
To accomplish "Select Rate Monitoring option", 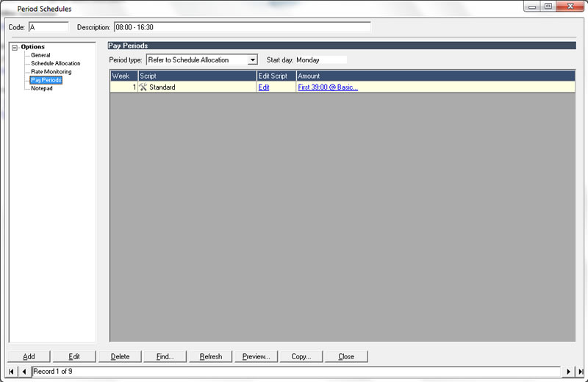I will point(51,72).
